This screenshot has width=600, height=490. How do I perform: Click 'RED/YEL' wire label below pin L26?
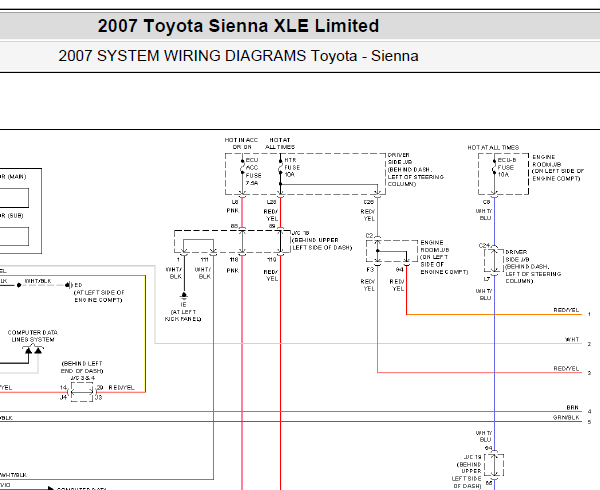point(271,215)
